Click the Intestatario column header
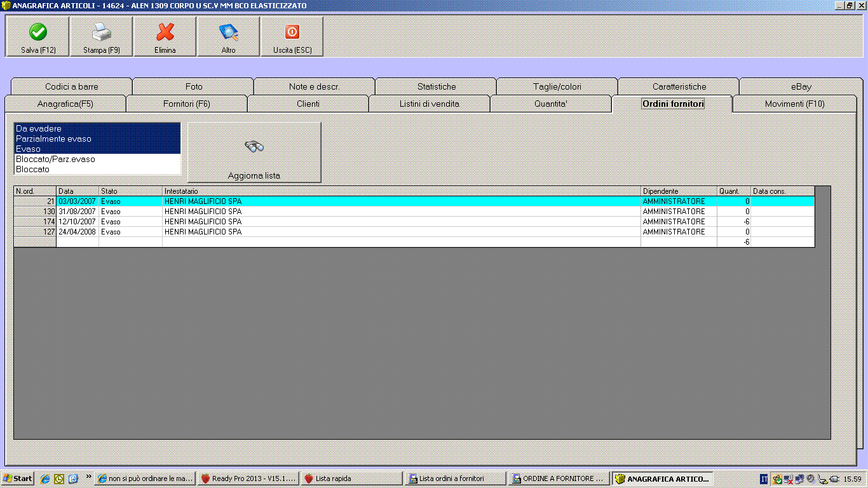The width and height of the screenshot is (868, 488). click(x=402, y=191)
